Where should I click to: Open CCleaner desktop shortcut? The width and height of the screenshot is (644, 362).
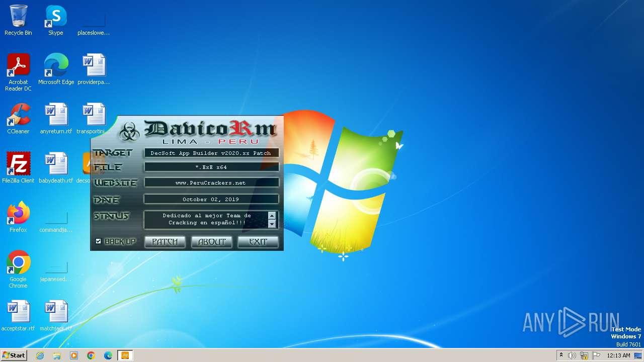pos(18,119)
